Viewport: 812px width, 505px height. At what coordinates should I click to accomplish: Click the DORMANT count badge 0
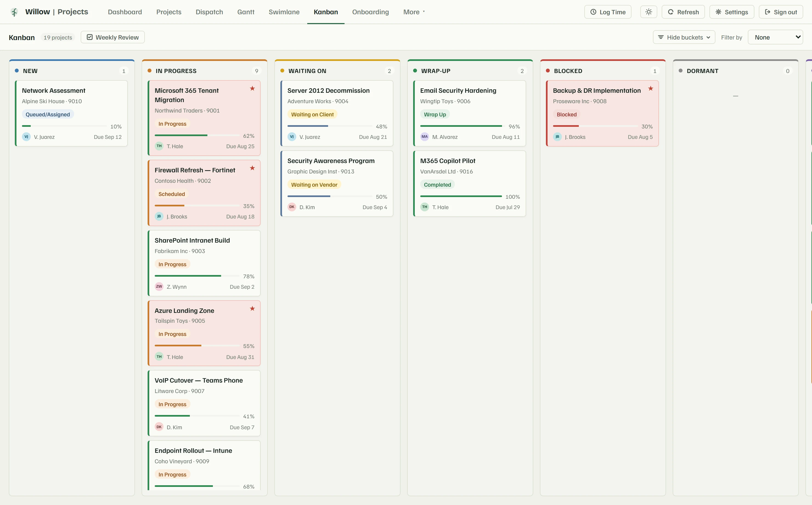coord(788,71)
